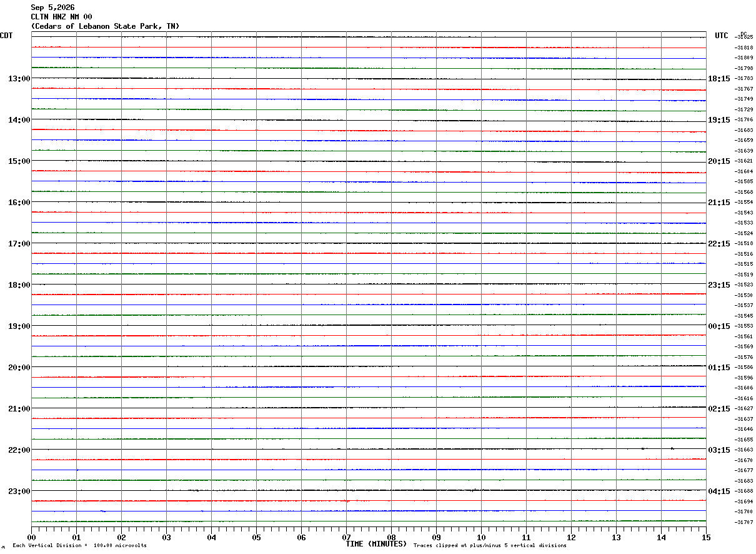
Task: Click the 04:15 UTC time label
Action: tap(719, 491)
